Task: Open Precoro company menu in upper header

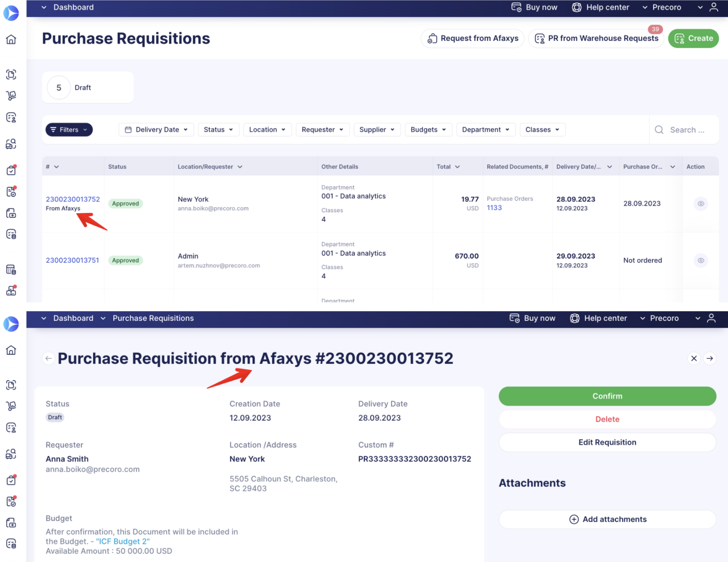Action: point(662,7)
